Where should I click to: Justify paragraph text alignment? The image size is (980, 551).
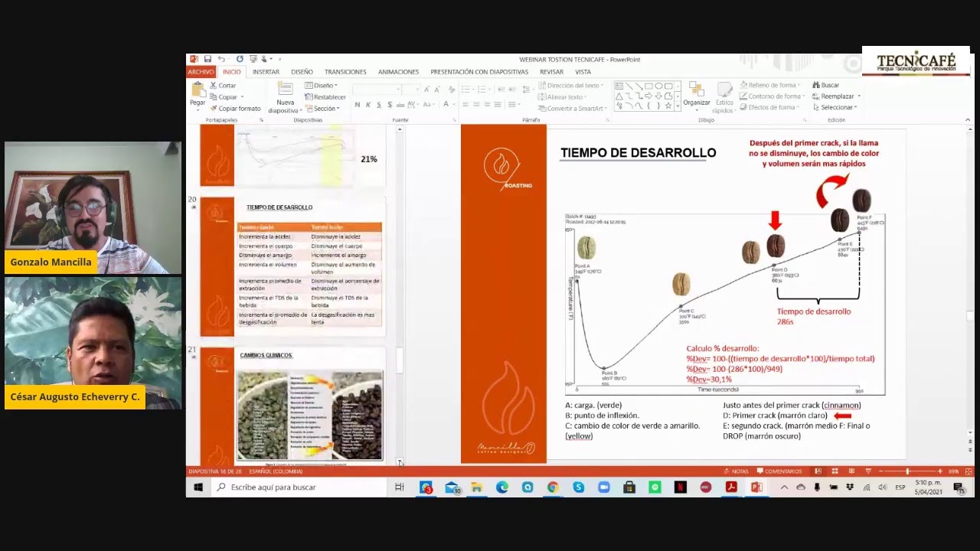498,104
